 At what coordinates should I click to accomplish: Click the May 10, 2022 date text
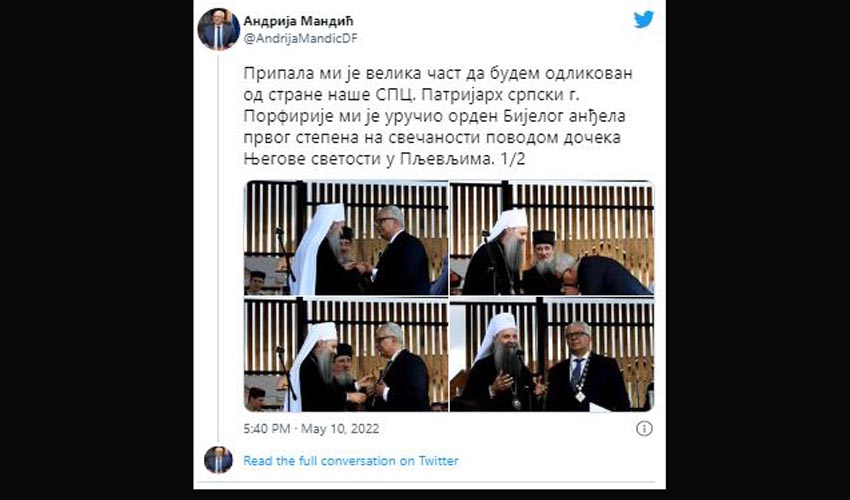pyautogui.click(x=340, y=429)
